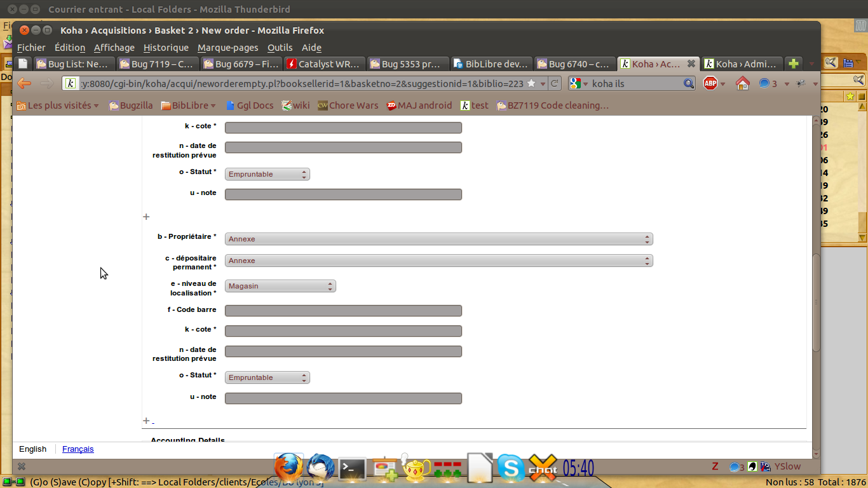This screenshot has height=488, width=868.
Task: Open the terminal icon in the dock
Action: point(352,469)
